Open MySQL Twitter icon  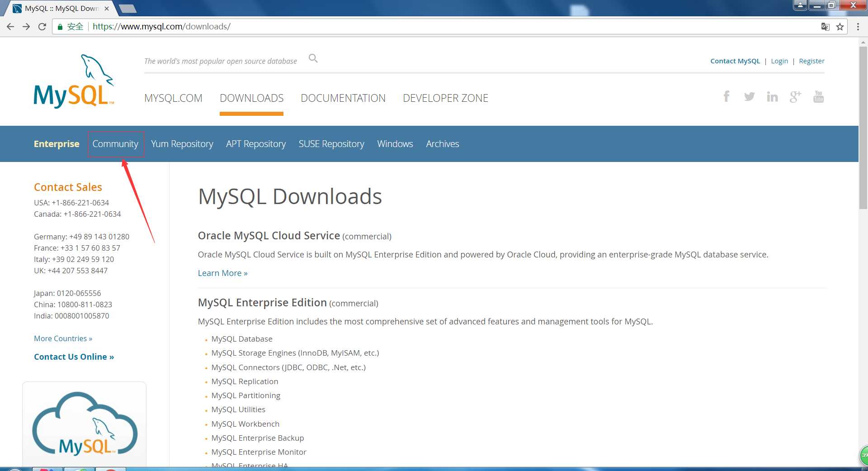tap(749, 96)
